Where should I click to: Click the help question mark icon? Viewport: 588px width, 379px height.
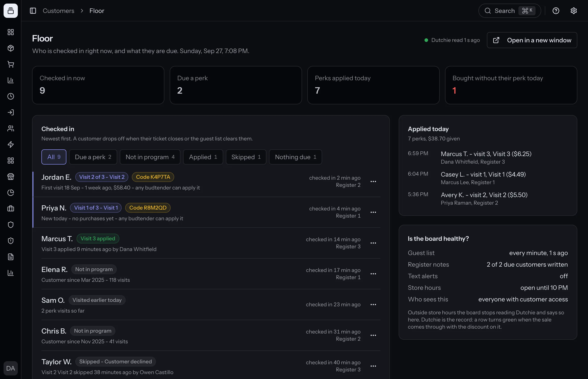(x=556, y=10)
